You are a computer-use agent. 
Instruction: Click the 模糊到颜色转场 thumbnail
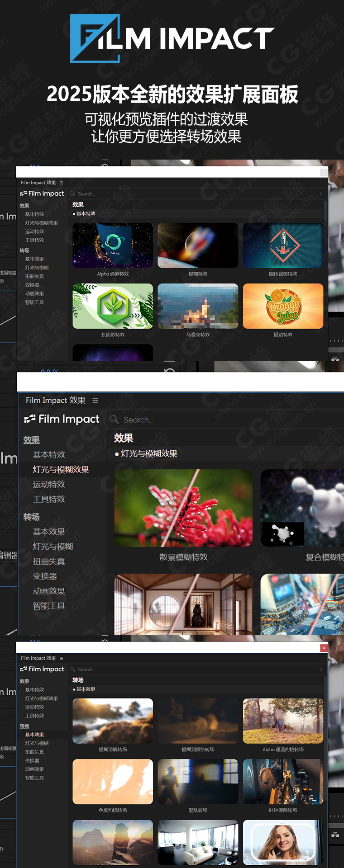tap(198, 721)
